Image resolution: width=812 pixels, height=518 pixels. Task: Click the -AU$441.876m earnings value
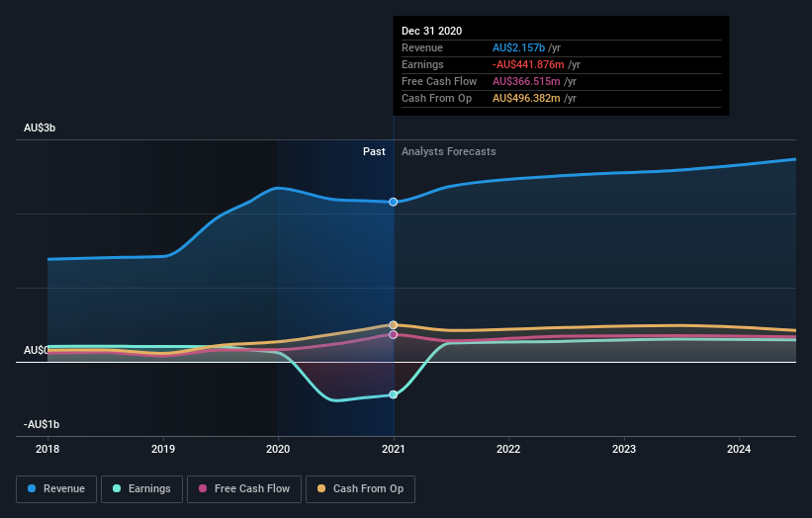(x=528, y=64)
